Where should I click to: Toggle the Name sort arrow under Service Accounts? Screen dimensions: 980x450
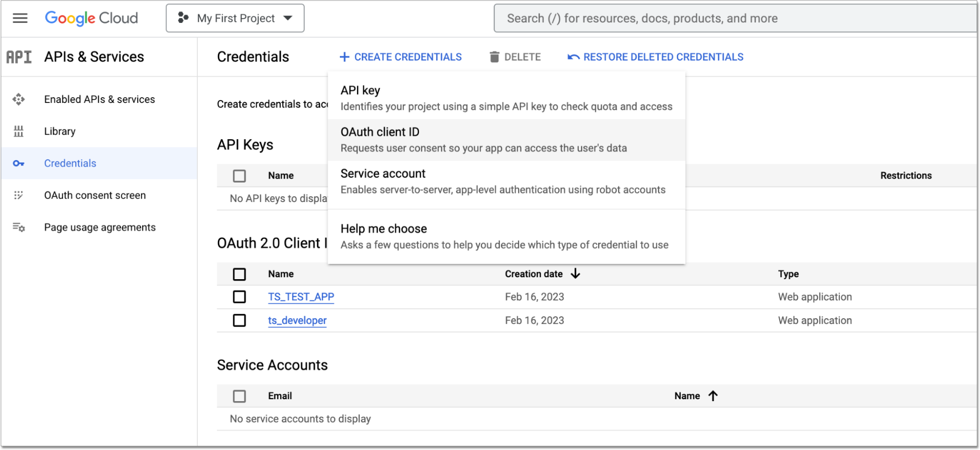[x=713, y=396]
